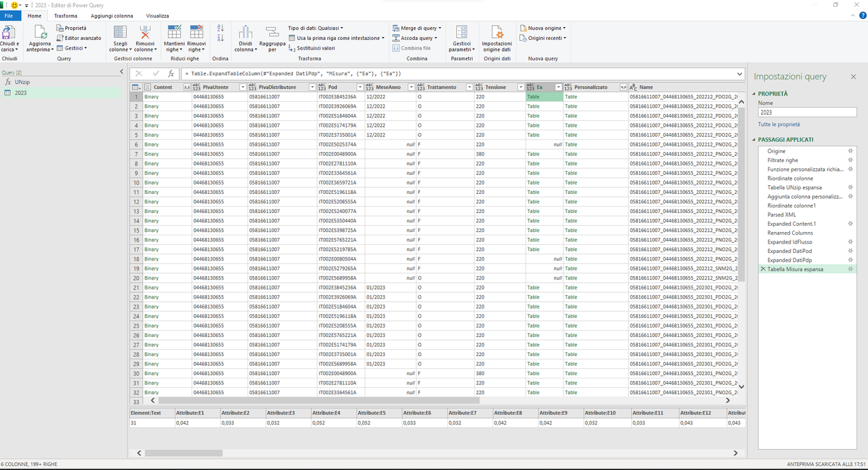Click Raggruppa per icon
868x470 pixels.
click(x=272, y=32)
